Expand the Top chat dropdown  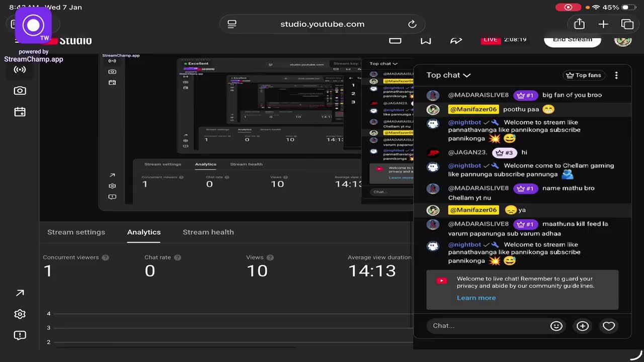pos(448,75)
